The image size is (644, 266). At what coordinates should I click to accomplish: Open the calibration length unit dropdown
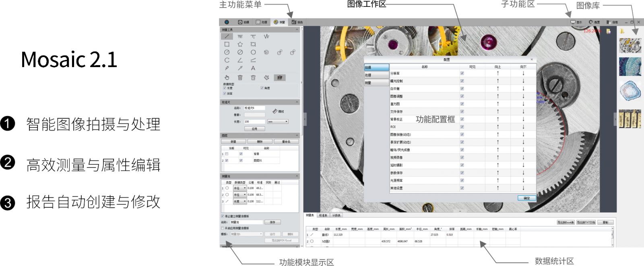(278, 121)
